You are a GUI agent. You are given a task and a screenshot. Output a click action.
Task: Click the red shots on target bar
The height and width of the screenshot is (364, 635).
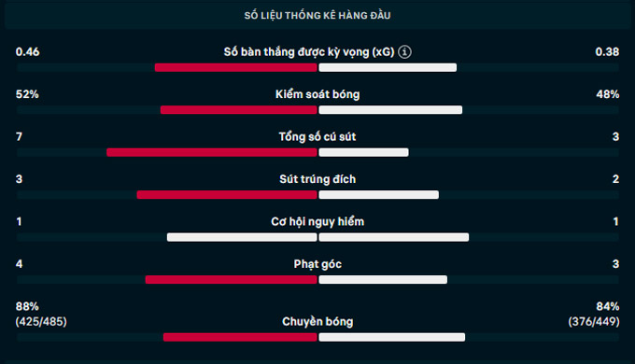227,195
